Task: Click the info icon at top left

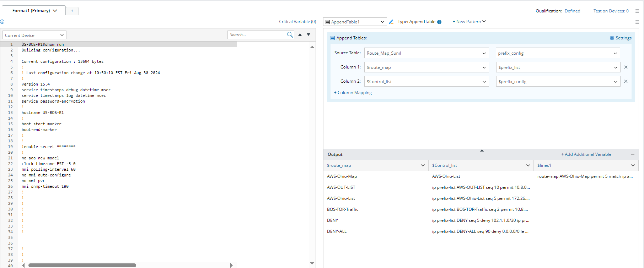Action: tap(2, 22)
